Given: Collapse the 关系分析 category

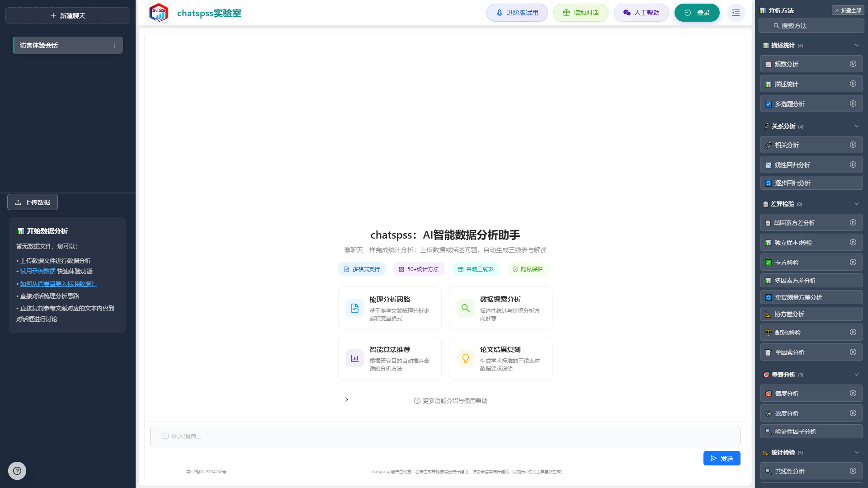Looking at the screenshot, I should click(857, 126).
